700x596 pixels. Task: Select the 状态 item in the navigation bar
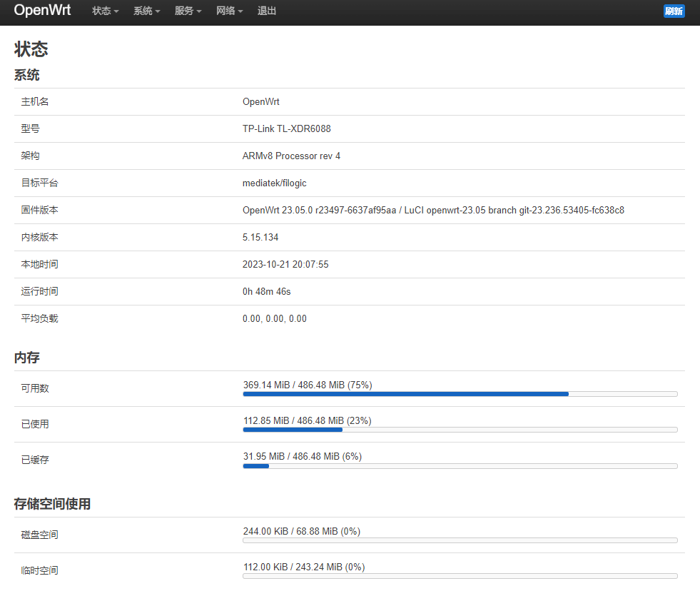pos(104,11)
